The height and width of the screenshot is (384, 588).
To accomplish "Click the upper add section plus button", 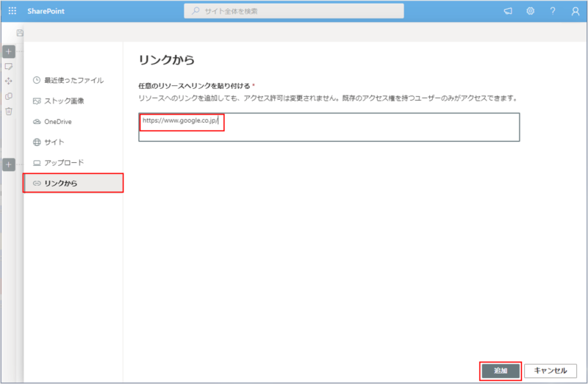I will pos(9,51).
